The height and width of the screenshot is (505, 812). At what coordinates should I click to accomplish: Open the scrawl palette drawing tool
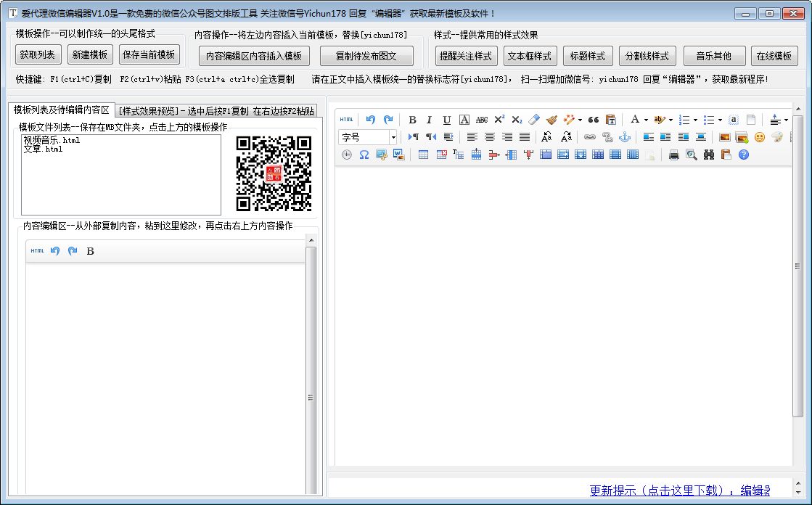click(x=777, y=136)
